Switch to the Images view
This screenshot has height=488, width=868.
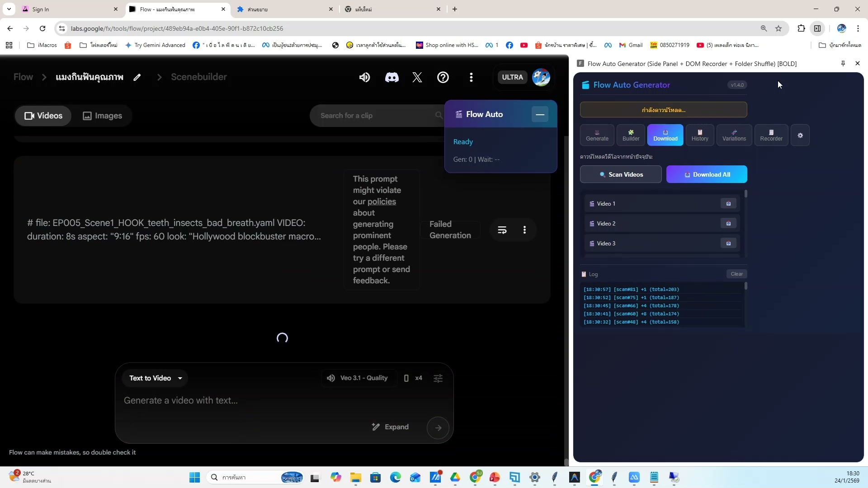tap(103, 116)
